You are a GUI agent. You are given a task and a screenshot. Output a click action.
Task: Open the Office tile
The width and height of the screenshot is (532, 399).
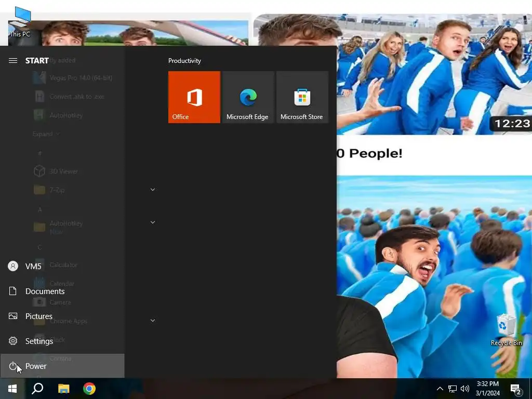194,97
